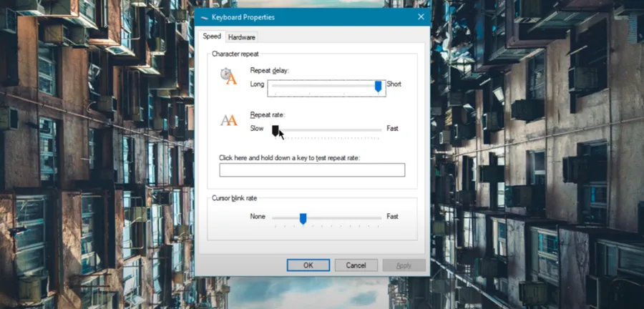Click the "Click here and hold down a key" label
This screenshot has height=309, width=644.
pyautogui.click(x=290, y=157)
